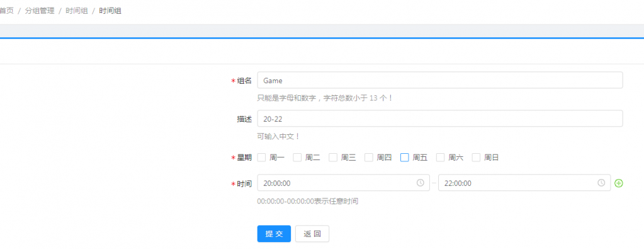
Task: Open the 22:00:00 end time picker
Action: (x=524, y=183)
